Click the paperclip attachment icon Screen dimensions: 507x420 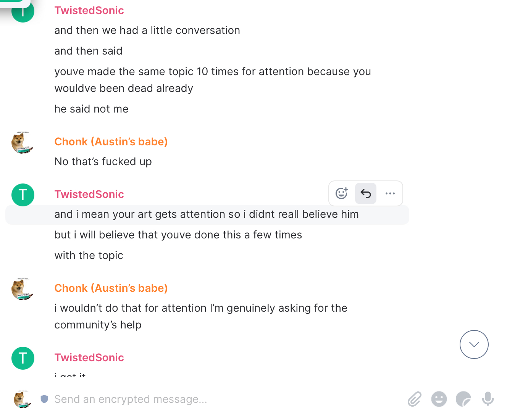coord(414,399)
